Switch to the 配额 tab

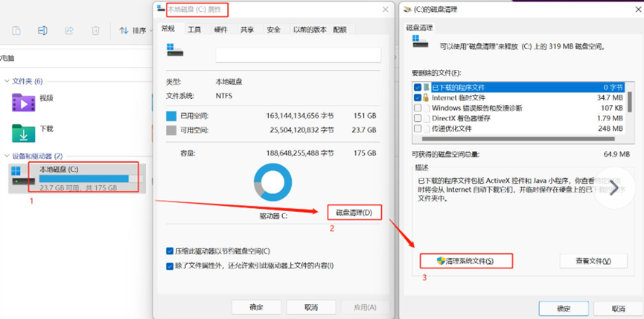340,30
